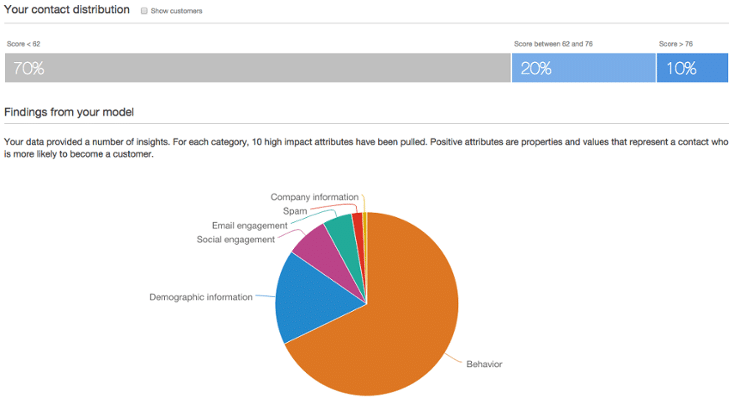Click the Company information label
This screenshot has width=734, height=404.
[315, 197]
